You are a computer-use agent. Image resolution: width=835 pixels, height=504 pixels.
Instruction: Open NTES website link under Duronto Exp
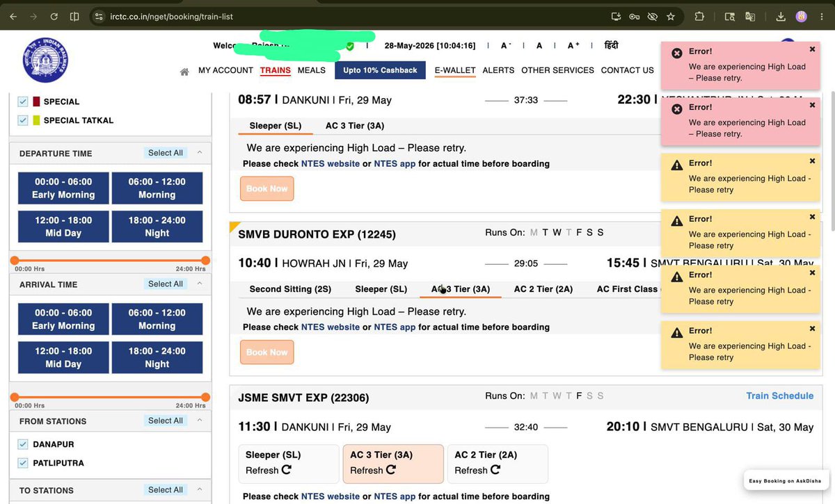331,327
